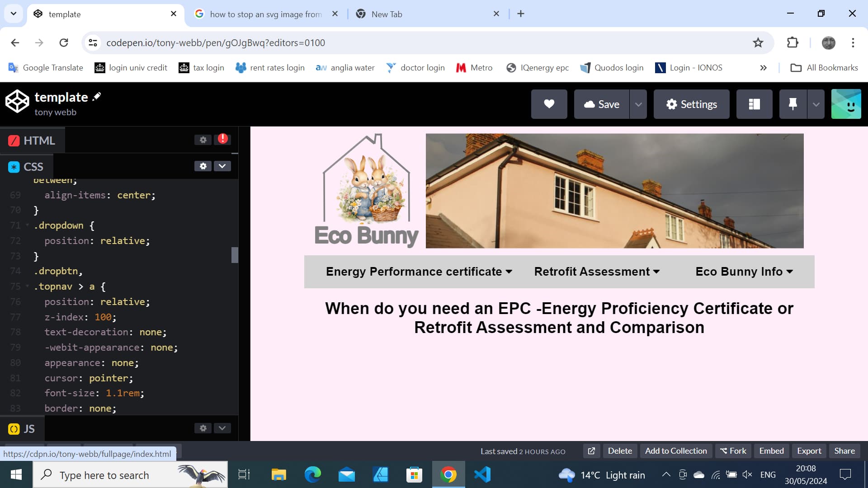This screenshot has height=488, width=868.
Task: Open preview in a new window
Action: [x=591, y=450]
